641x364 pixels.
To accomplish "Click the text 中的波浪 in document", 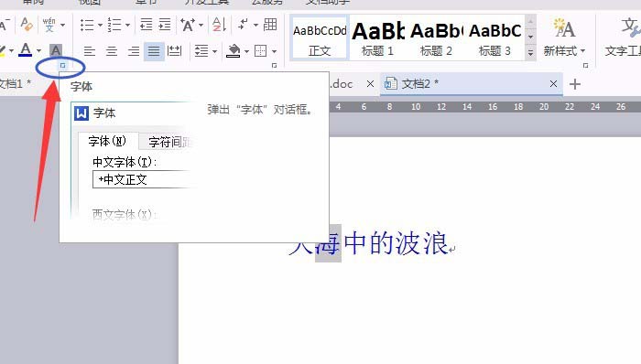I will click(396, 243).
